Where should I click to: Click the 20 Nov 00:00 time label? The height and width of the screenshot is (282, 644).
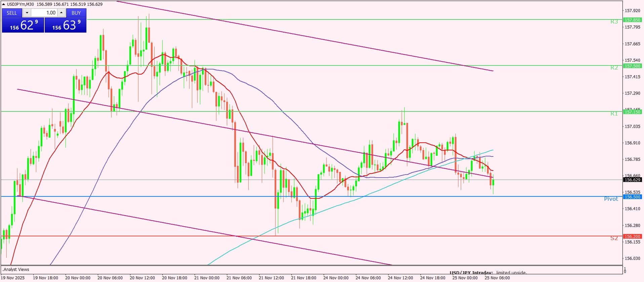78,278
